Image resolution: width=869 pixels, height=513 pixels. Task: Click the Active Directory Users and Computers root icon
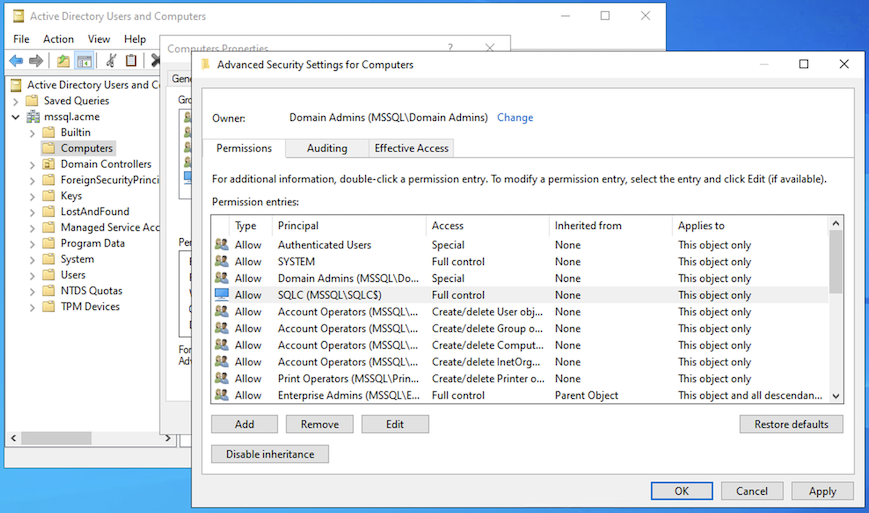[x=17, y=85]
